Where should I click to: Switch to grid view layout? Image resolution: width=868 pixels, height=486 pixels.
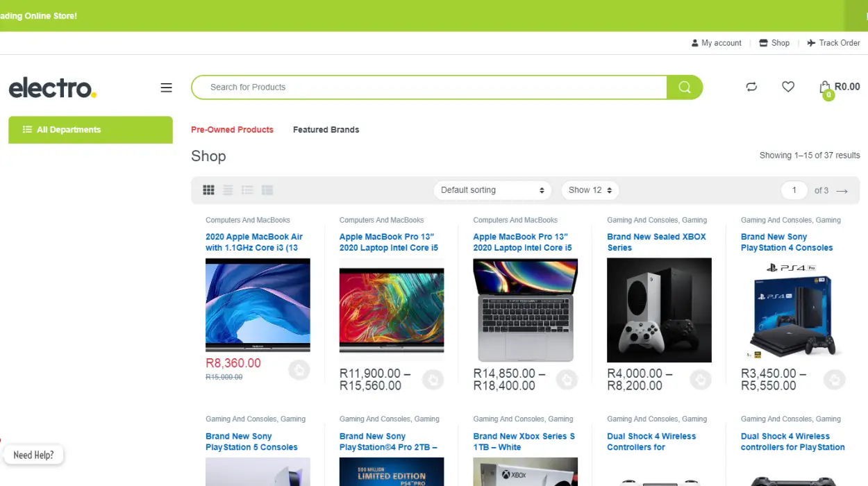208,190
